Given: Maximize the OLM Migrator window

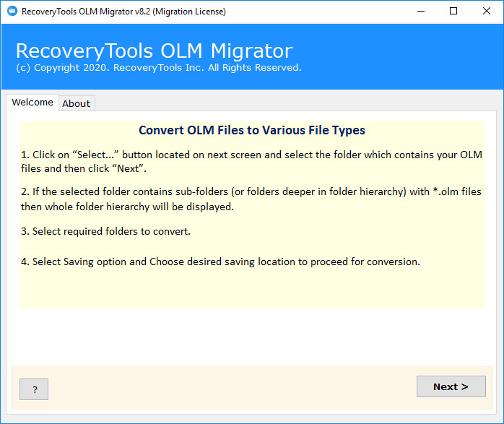Looking at the screenshot, I should coord(453,12).
